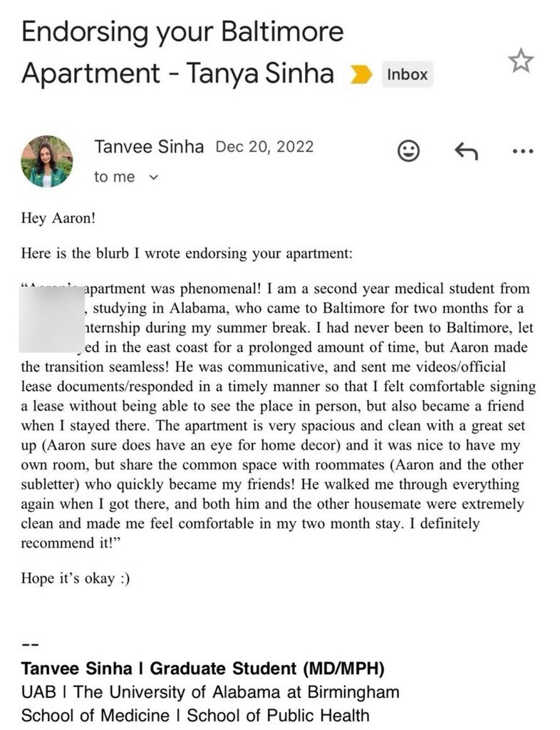The height and width of the screenshot is (730, 560).
Task: Click the 'Hey Aaron!' greeting line
Action: point(58,219)
